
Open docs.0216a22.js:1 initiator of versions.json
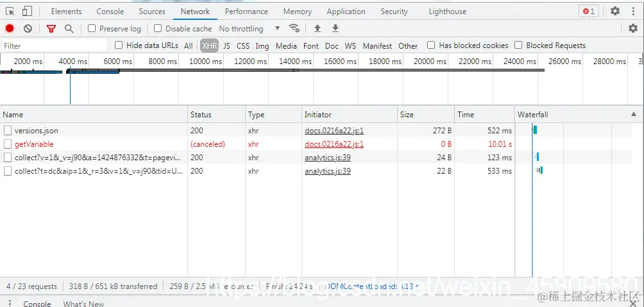[x=334, y=131]
